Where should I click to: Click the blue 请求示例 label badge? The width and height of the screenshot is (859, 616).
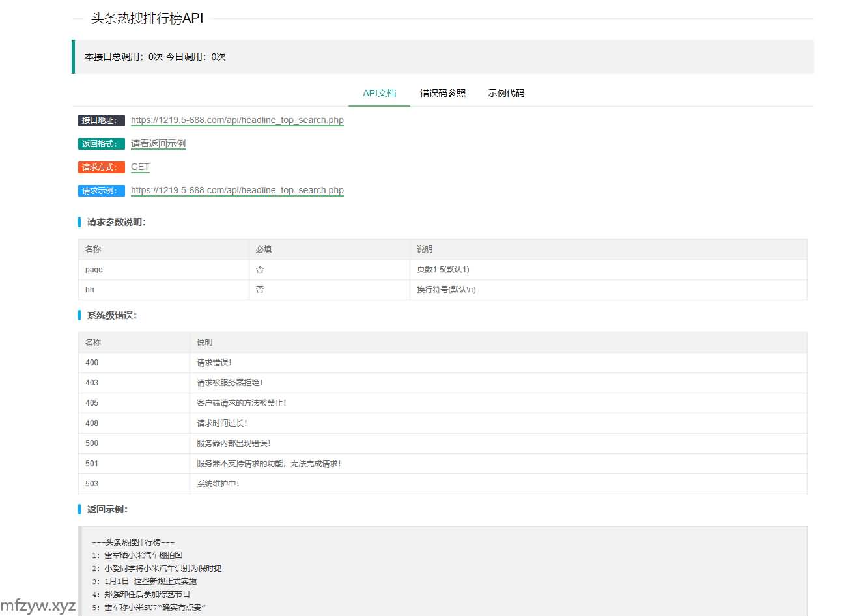[101, 191]
